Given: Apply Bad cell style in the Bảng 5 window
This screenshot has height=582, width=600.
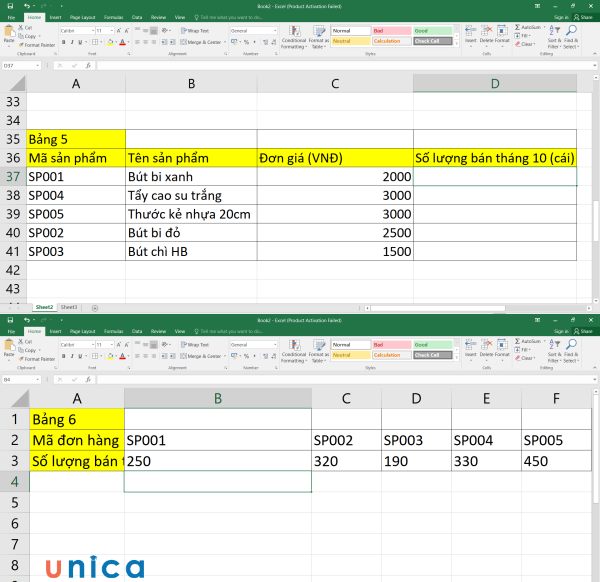Looking at the screenshot, I should [x=391, y=31].
